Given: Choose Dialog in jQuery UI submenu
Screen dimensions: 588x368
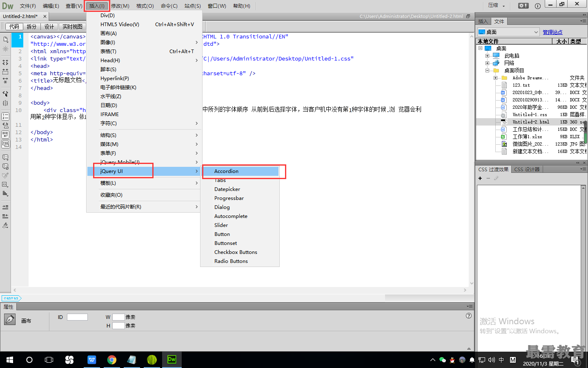Looking at the screenshot, I should point(241,207).
